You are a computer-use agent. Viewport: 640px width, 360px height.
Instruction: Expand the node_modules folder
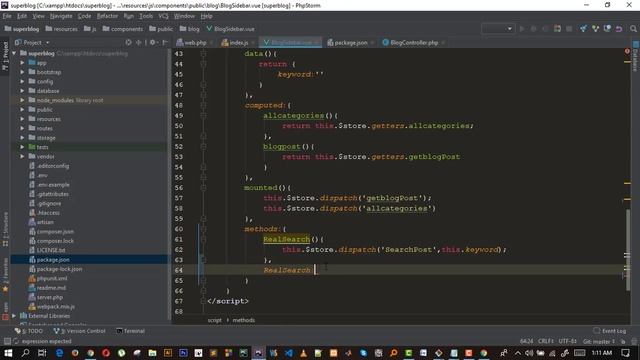tap(22, 100)
